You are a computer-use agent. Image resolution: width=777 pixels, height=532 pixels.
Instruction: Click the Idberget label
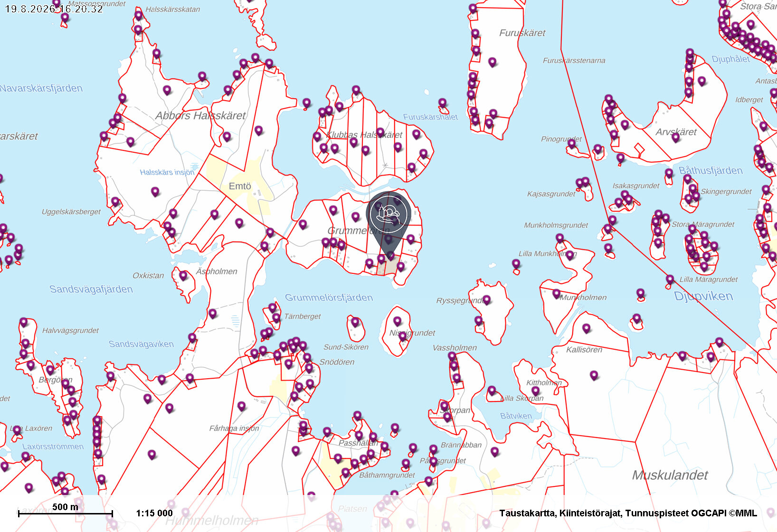(749, 100)
